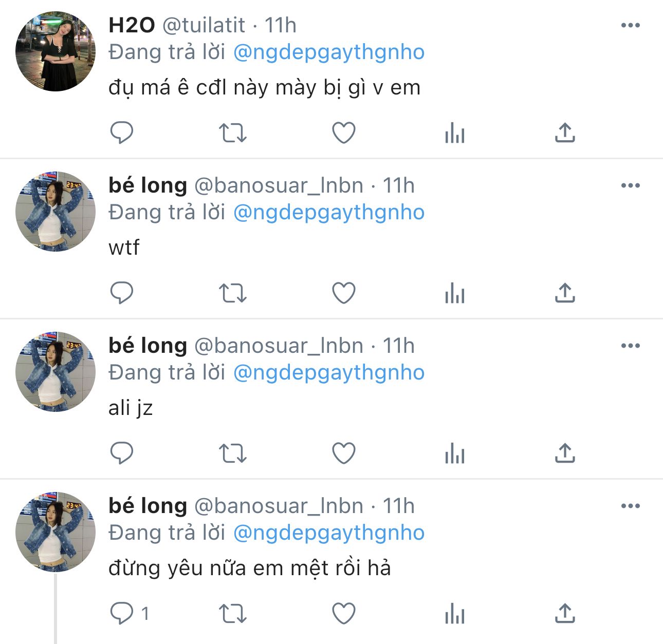Open H2O's profile picture

point(56,51)
